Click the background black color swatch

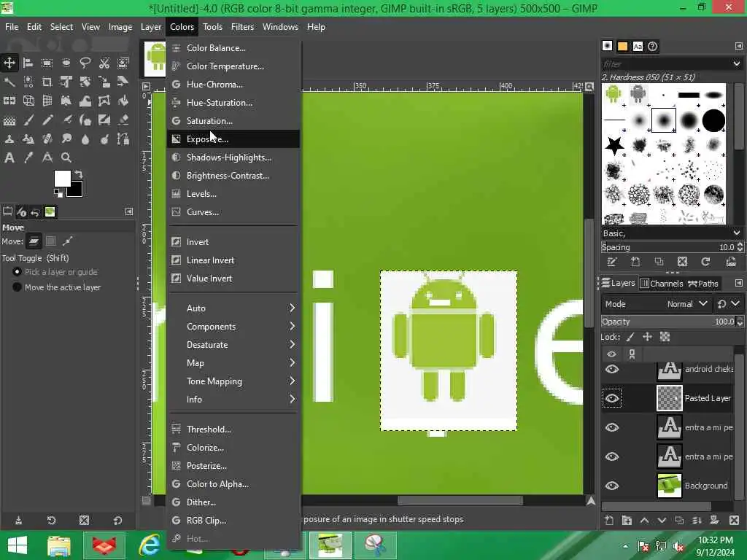76,190
